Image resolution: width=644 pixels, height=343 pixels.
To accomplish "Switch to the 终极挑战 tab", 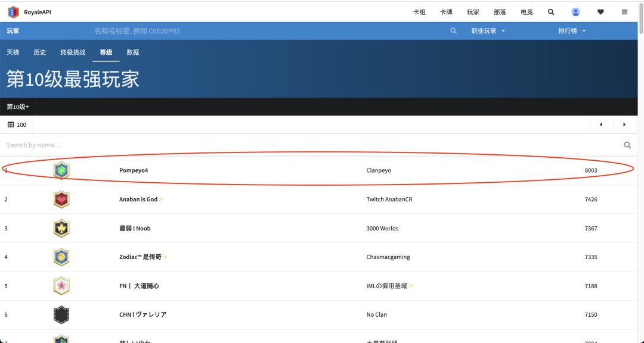I will [x=73, y=52].
